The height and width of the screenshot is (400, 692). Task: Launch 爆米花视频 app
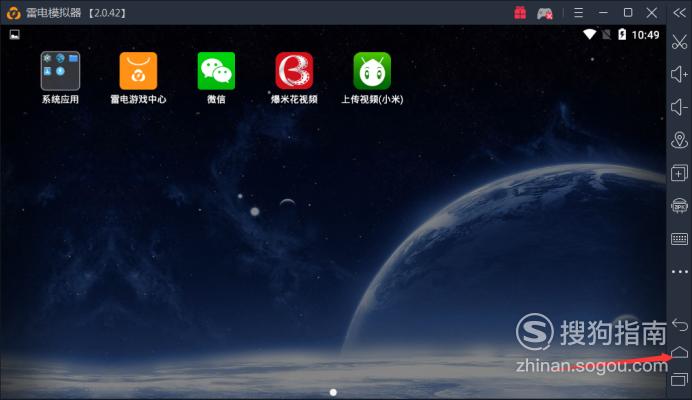tap(294, 71)
